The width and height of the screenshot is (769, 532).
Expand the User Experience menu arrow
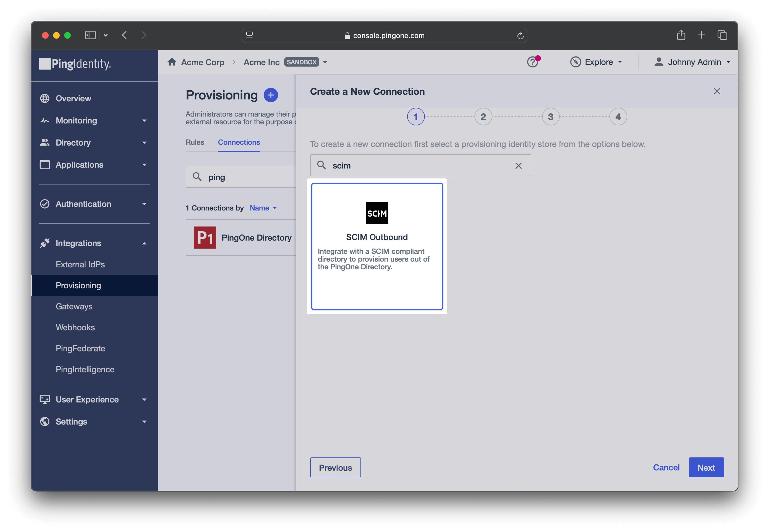pos(144,400)
